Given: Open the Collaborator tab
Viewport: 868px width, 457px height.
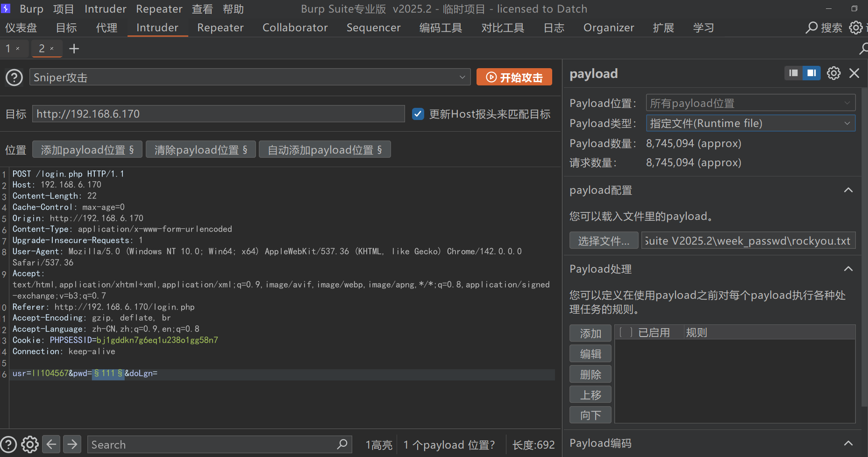Looking at the screenshot, I should click(295, 28).
